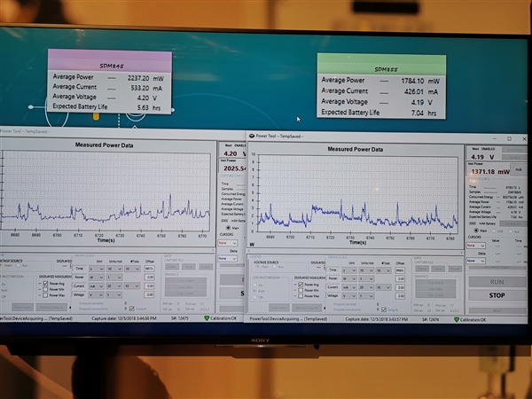Select Aux voltage source in right window
This screenshot has height=399, width=532.
click(x=274, y=267)
